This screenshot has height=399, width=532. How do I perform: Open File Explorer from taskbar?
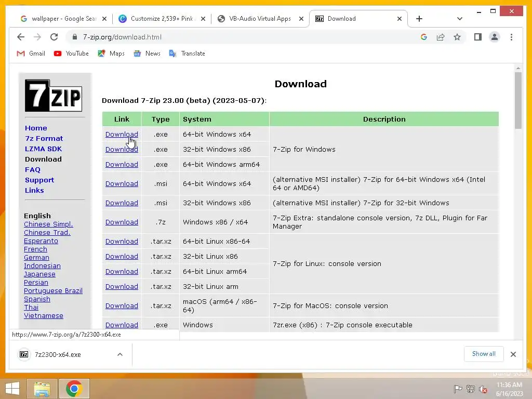click(42, 389)
